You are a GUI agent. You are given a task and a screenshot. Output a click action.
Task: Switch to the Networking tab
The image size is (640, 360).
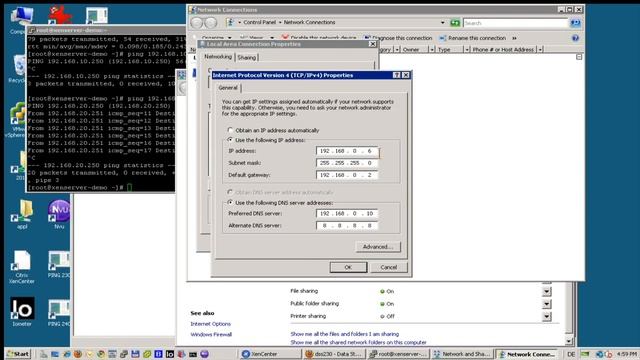click(218, 57)
